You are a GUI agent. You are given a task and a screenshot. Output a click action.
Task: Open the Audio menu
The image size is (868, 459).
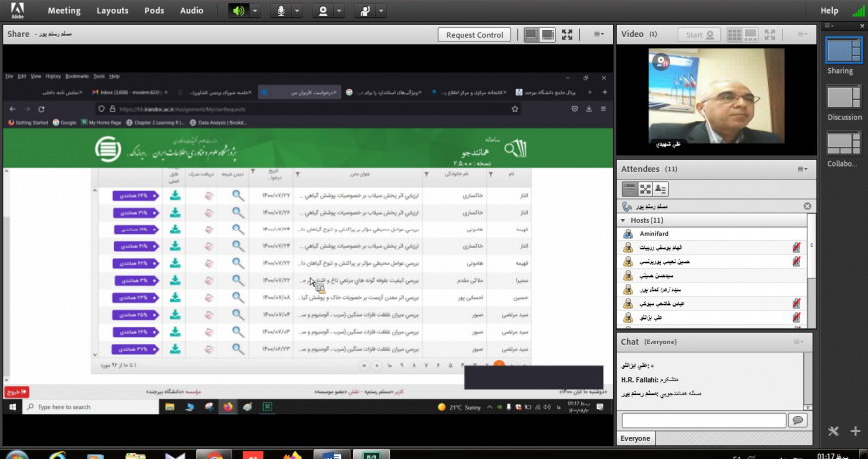[x=191, y=11]
